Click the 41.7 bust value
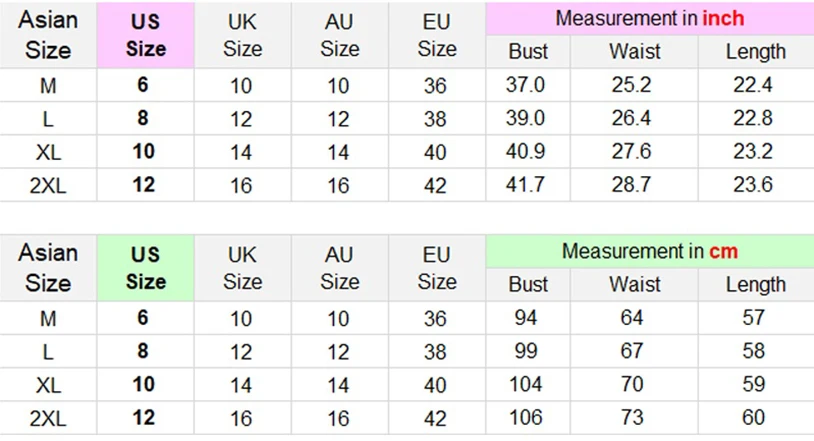The width and height of the screenshot is (814, 441). click(x=525, y=185)
